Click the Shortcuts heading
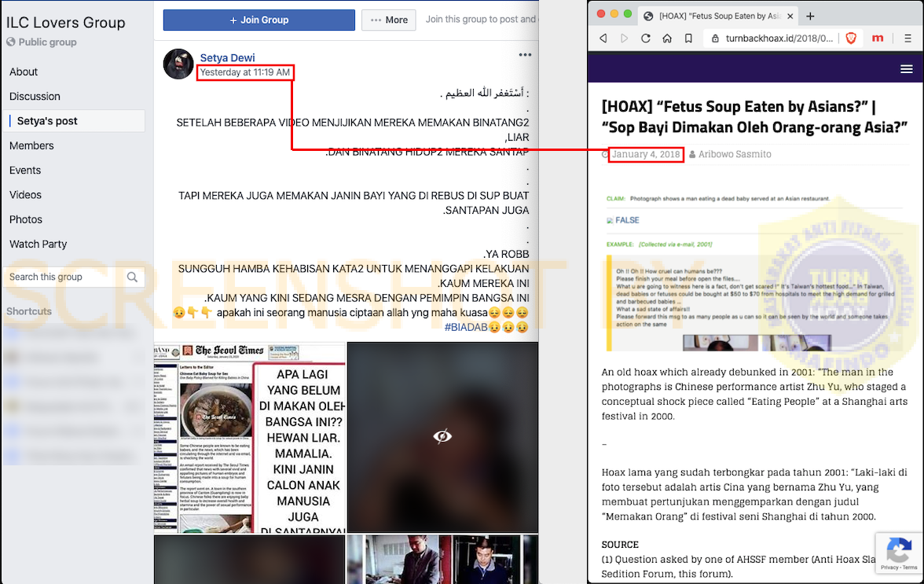 click(x=29, y=311)
